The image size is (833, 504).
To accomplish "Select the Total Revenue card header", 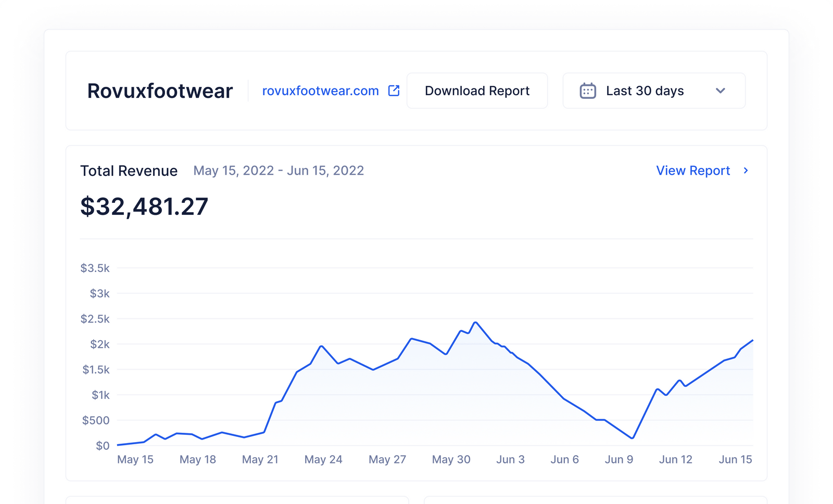I will (129, 171).
